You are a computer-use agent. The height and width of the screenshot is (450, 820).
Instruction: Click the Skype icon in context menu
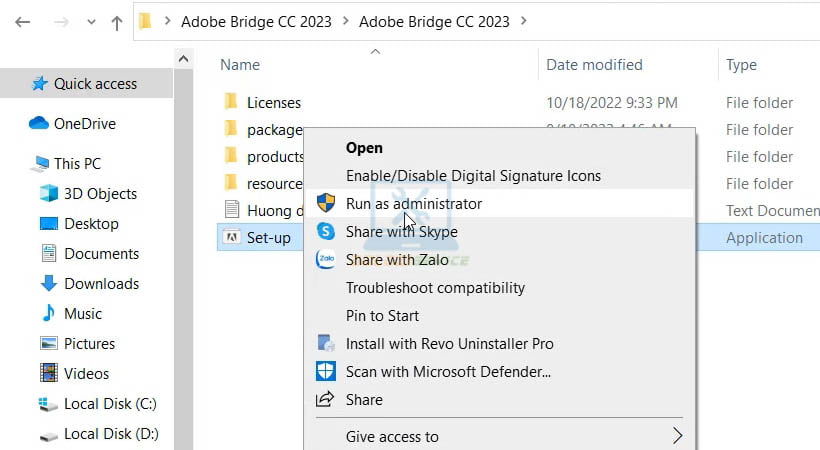click(326, 232)
